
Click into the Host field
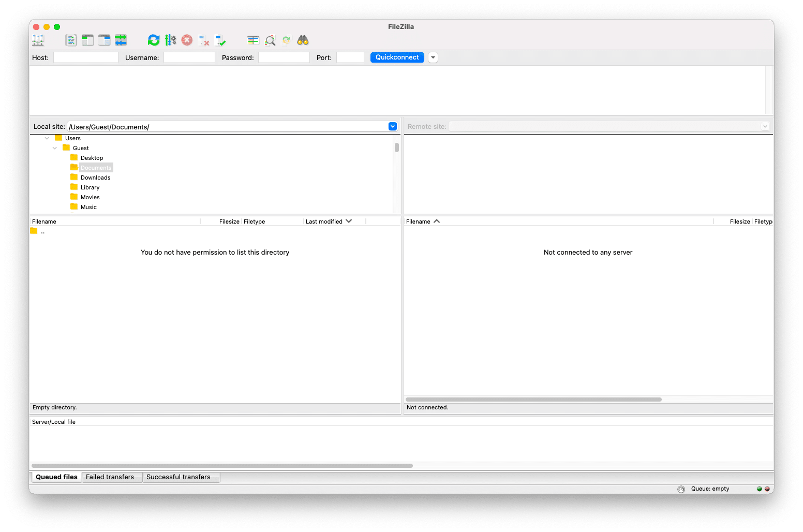pyautogui.click(x=86, y=57)
